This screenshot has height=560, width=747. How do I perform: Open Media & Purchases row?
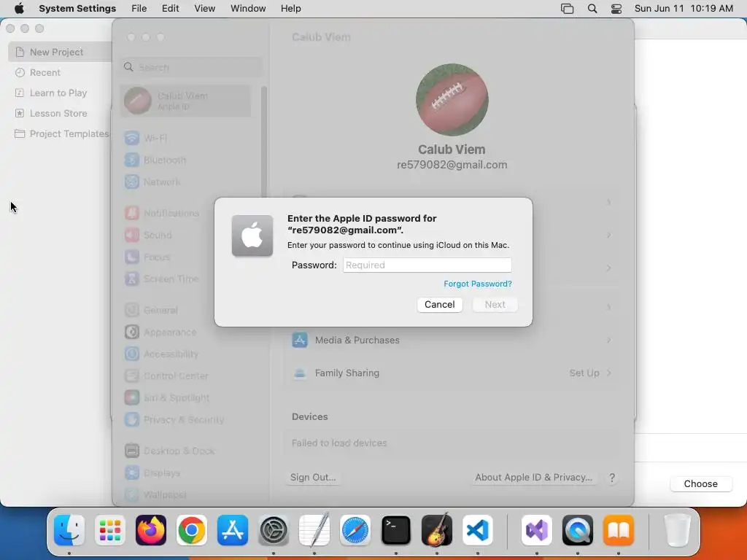tap(452, 340)
